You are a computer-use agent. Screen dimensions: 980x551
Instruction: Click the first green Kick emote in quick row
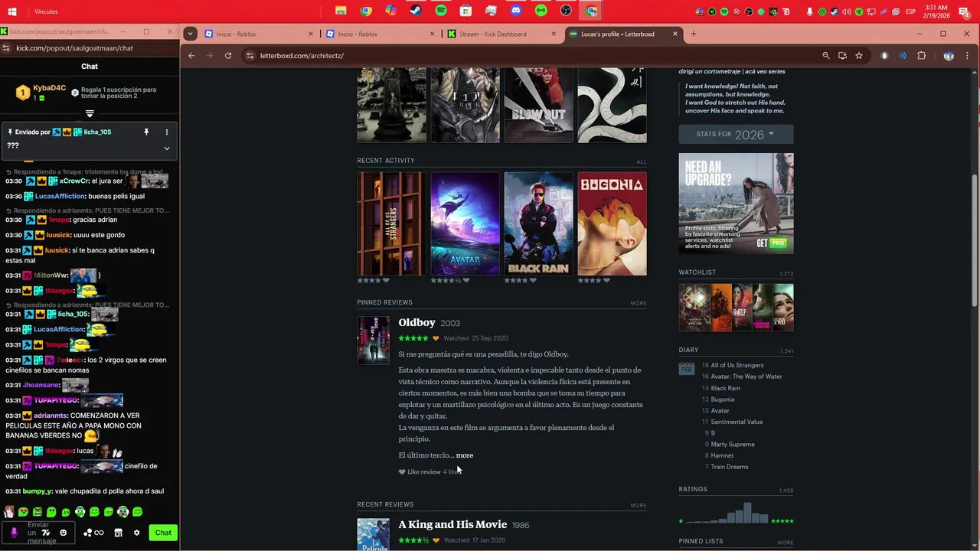coord(23,511)
